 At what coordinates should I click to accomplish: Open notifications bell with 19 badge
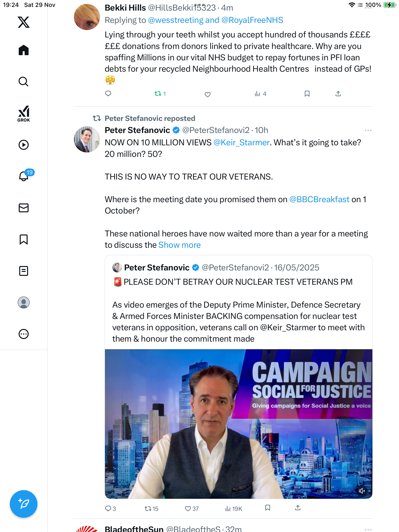click(x=24, y=176)
